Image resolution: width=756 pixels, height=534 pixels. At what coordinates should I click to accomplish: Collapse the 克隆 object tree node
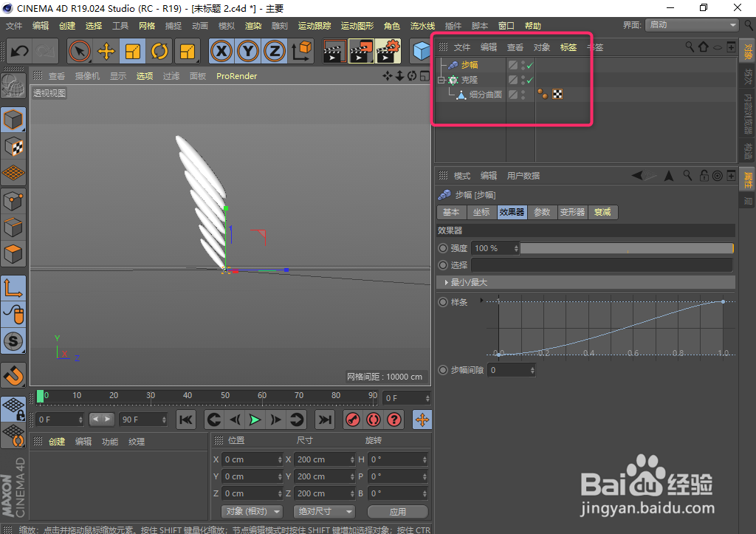coord(441,80)
